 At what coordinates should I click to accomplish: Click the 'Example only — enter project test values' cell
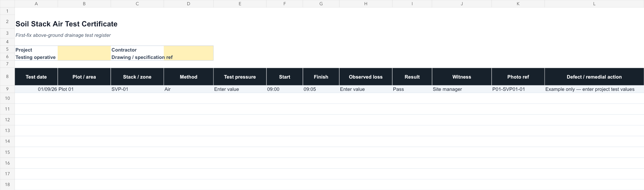tap(594, 89)
